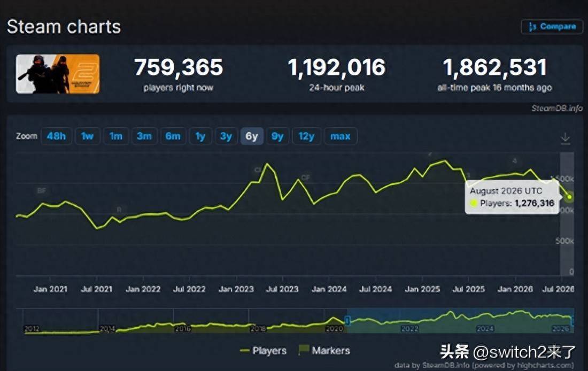
Task: Set zoom range to max
Action: [340, 136]
